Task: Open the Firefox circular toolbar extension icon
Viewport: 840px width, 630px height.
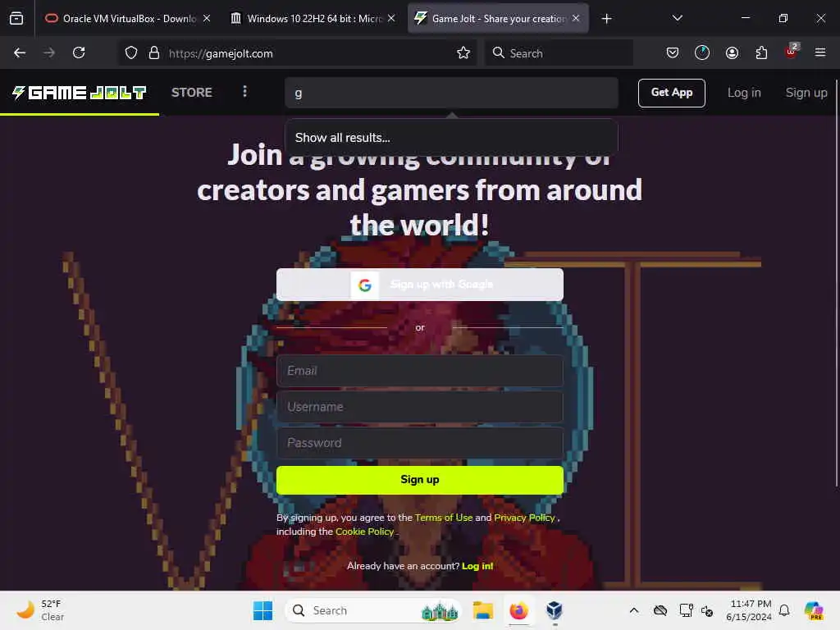Action: [x=702, y=52]
